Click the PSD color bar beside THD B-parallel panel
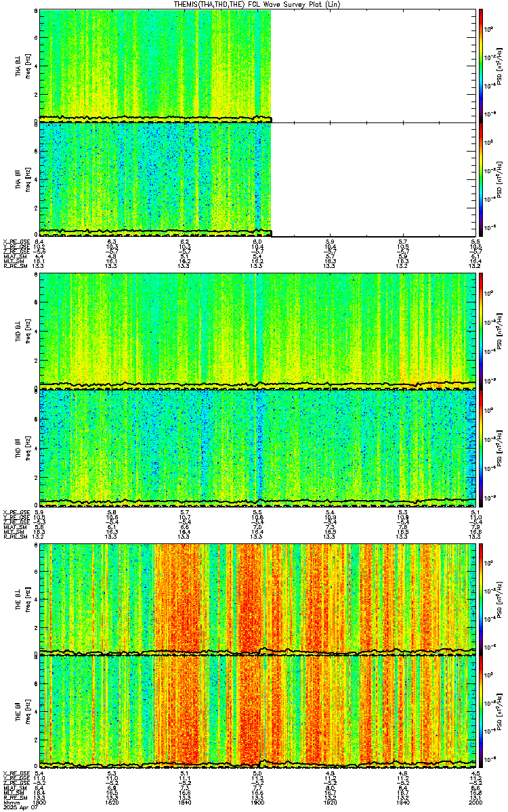508x812 pixels. [481, 447]
